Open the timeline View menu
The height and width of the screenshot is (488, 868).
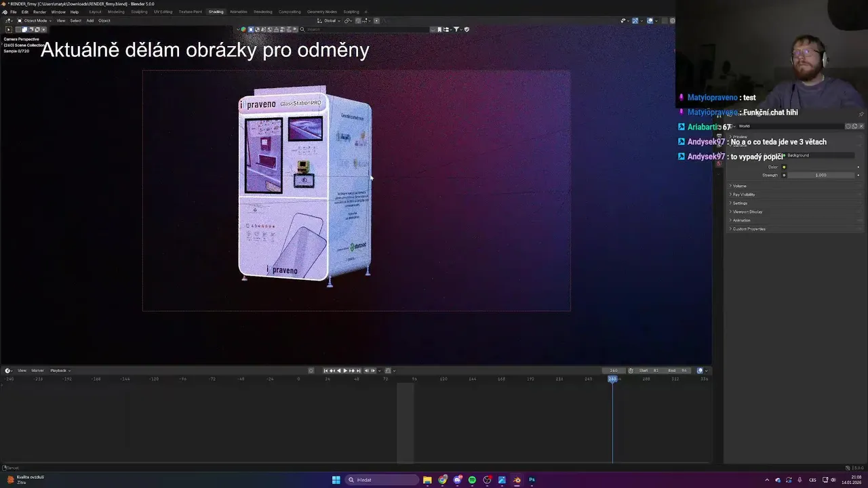coord(22,371)
